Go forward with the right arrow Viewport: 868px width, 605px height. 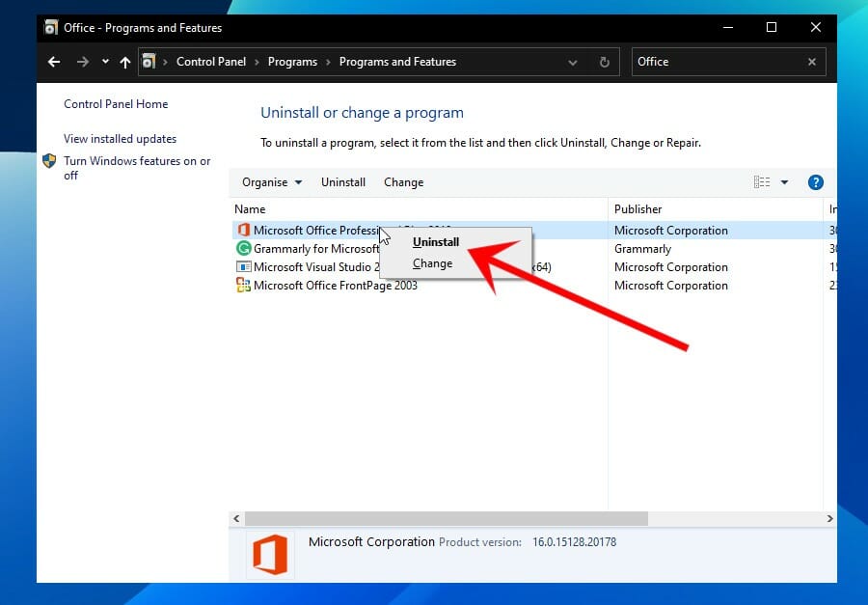point(83,62)
